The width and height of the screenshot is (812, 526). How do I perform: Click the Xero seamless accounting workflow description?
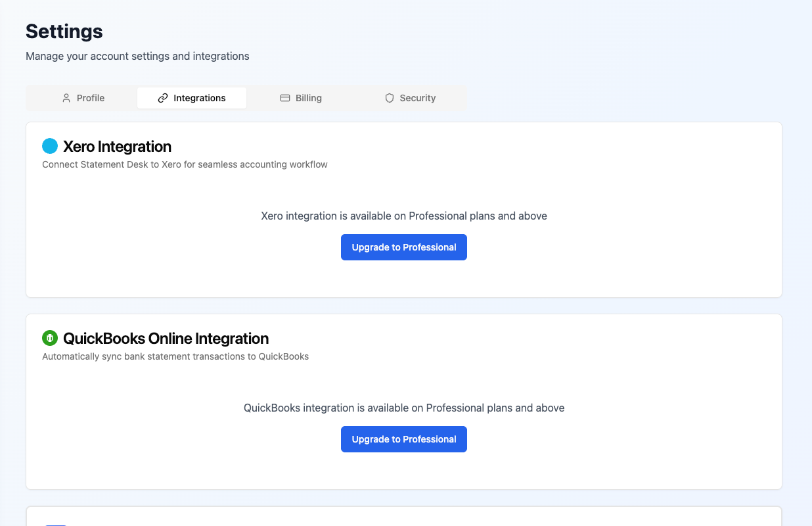click(185, 164)
